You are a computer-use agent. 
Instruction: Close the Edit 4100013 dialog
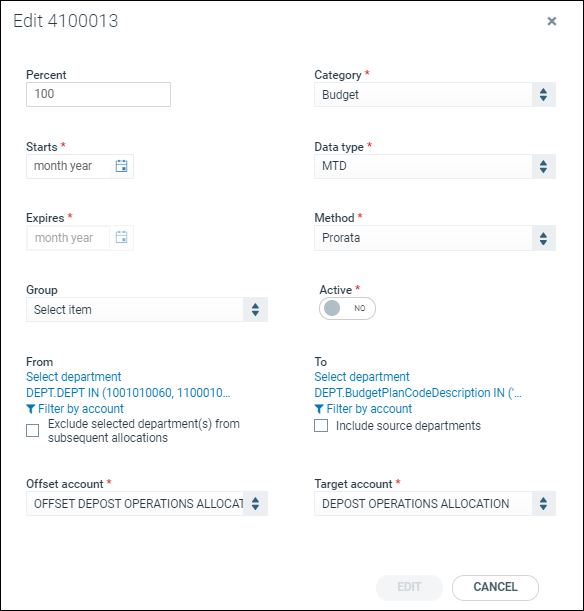coord(552,21)
